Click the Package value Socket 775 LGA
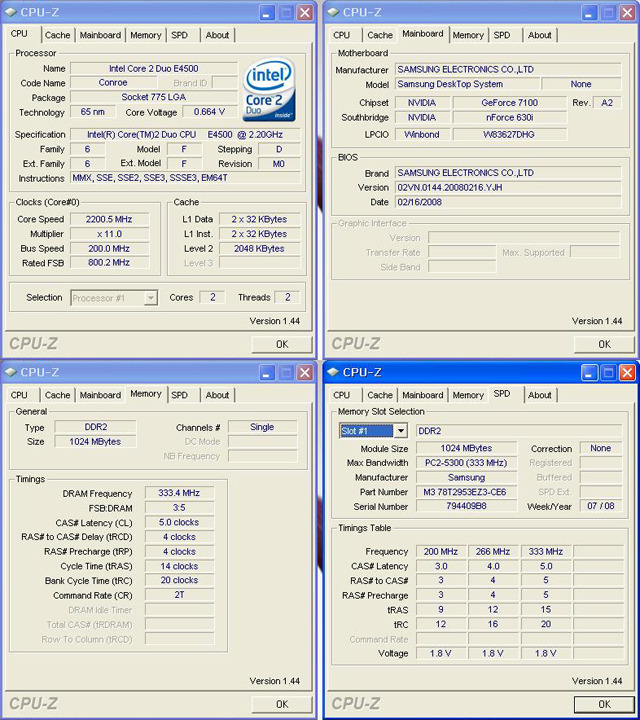The image size is (640, 720). tap(154, 97)
